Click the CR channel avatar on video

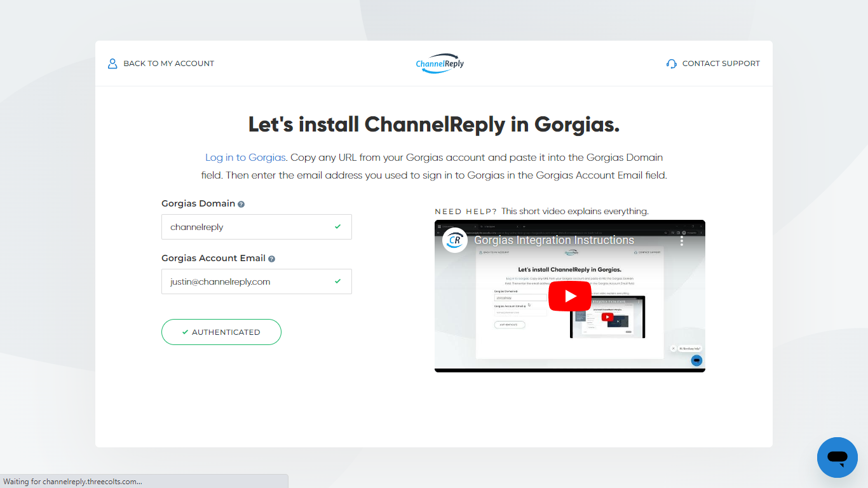(x=455, y=240)
